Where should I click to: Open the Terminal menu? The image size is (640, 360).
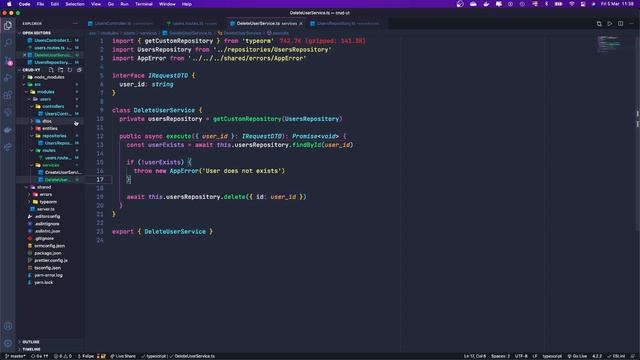coord(144,4)
